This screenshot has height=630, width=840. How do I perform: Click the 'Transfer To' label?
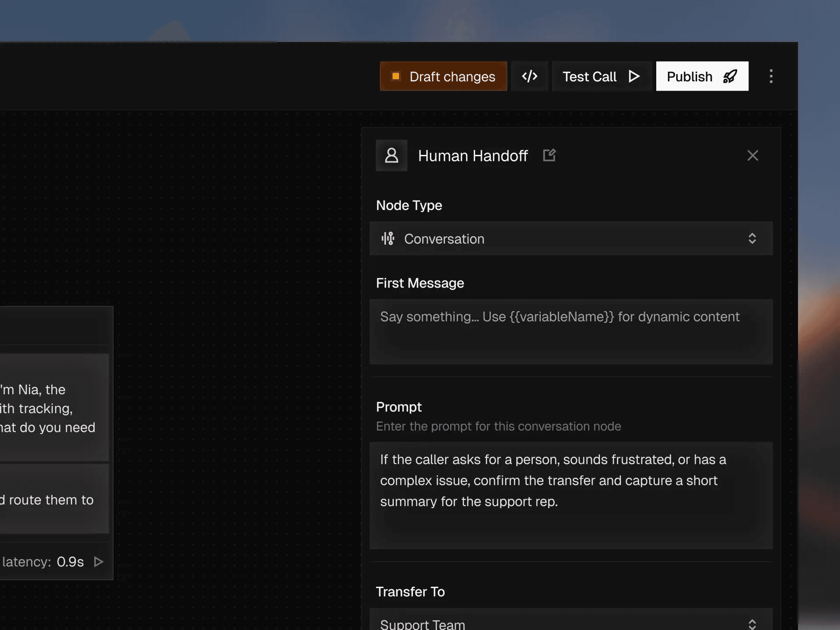410,591
